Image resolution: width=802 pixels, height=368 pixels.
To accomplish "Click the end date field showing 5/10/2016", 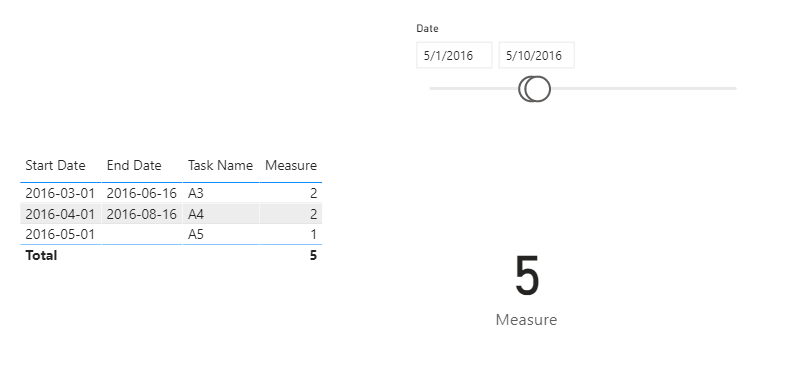I will [x=537, y=55].
